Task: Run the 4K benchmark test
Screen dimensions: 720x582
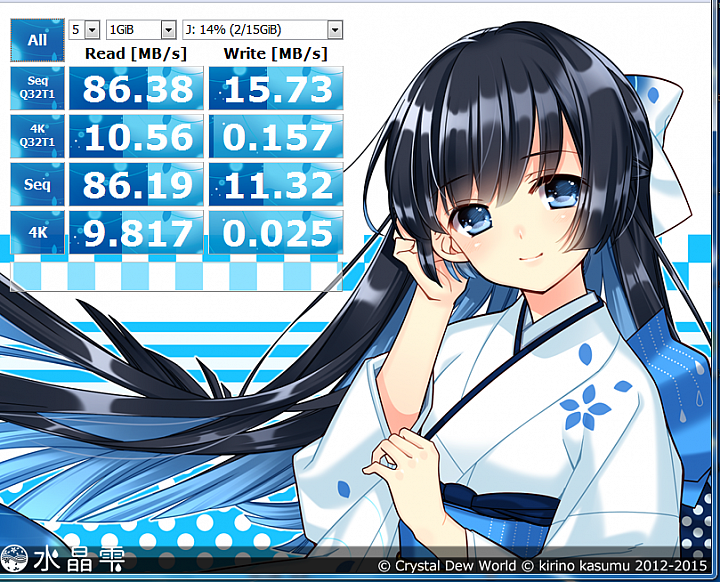Action: click(x=37, y=232)
